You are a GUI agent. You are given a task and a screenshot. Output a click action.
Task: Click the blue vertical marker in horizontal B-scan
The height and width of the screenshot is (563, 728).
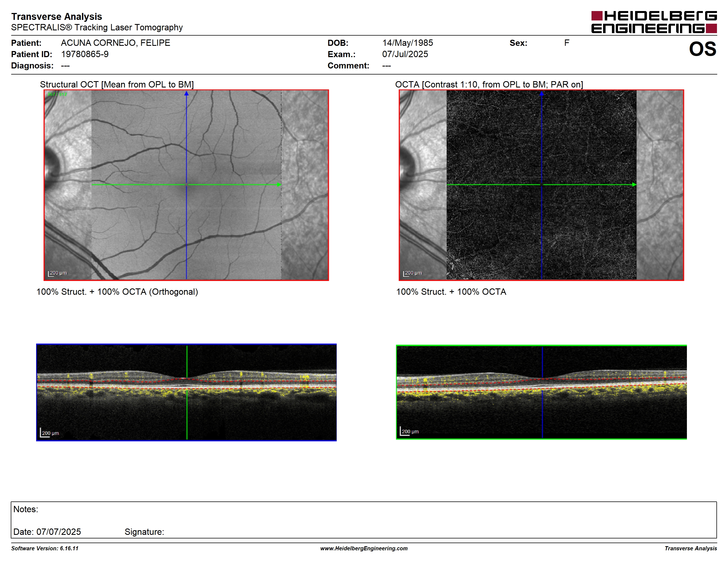[x=542, y=392]
